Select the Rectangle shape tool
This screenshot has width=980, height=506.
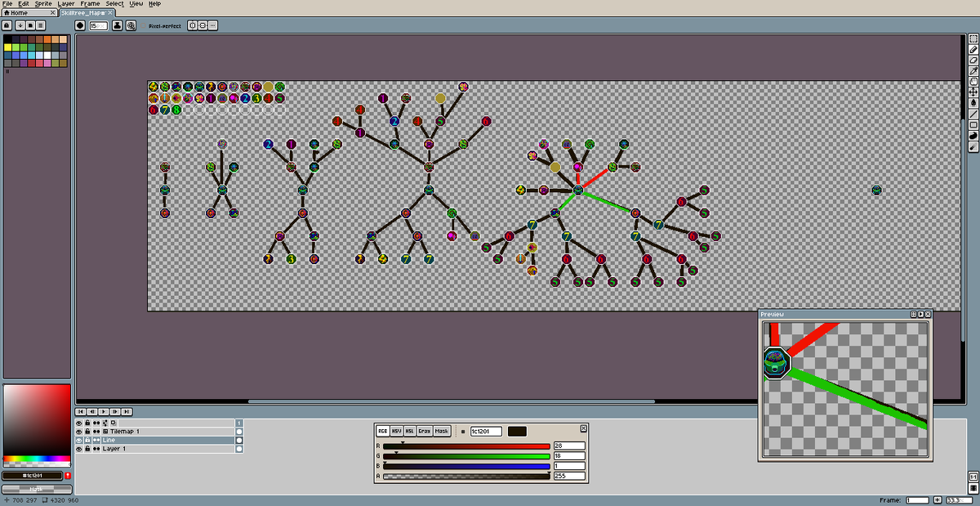[973, 124]
